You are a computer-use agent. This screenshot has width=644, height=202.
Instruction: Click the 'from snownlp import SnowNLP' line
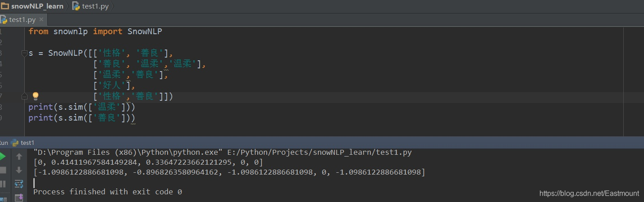[95, 31]
